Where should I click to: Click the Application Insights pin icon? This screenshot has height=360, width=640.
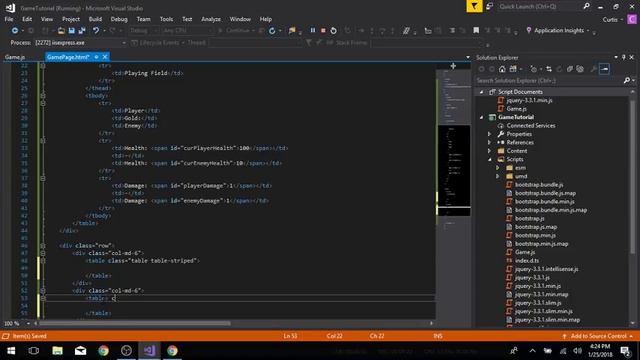point(529,31)
